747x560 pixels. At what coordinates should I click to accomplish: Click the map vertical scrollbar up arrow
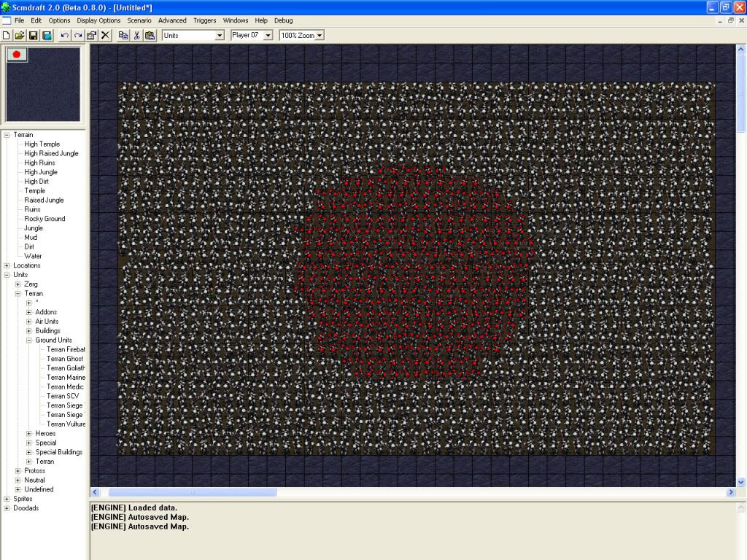(741, 49)
